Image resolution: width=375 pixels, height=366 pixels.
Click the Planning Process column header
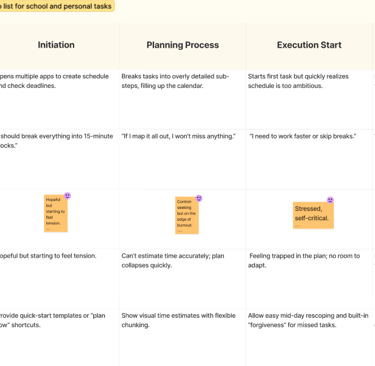(x=183, y=45)
